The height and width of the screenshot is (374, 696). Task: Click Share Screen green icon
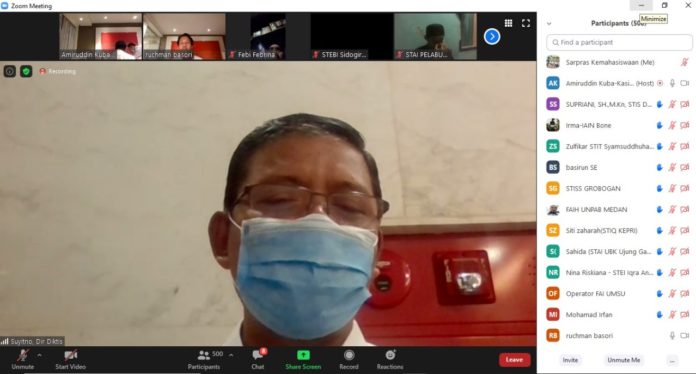(303, 359)
